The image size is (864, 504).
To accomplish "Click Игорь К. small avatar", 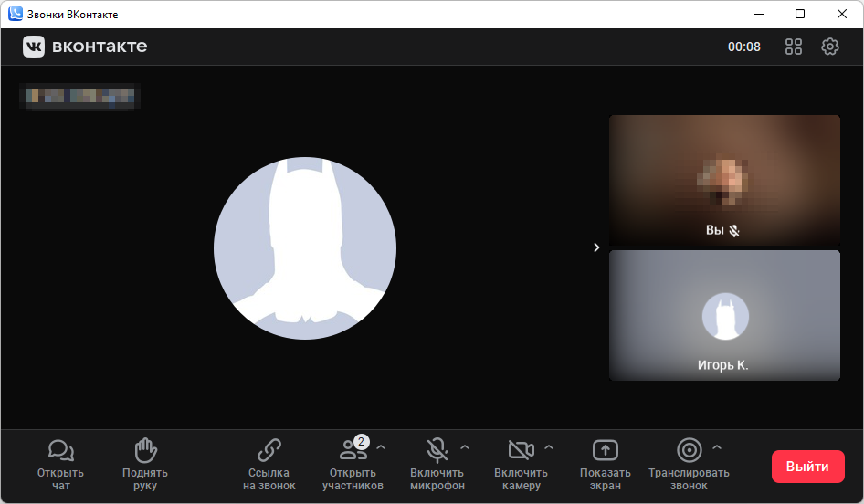I will pyautogui.click(x=725, y=316).
